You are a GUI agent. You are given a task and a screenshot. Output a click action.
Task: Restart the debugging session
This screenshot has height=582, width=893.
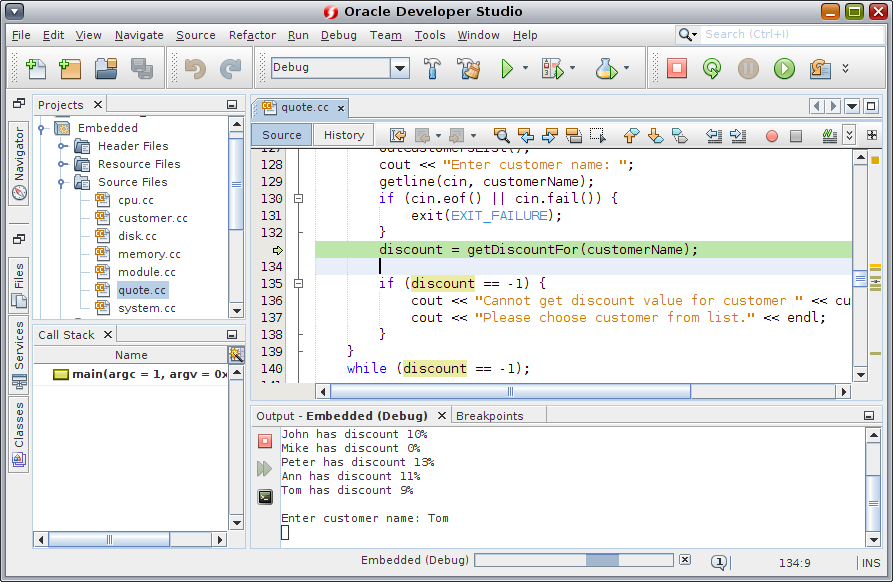pyautogui.click(x=712, y=68)
